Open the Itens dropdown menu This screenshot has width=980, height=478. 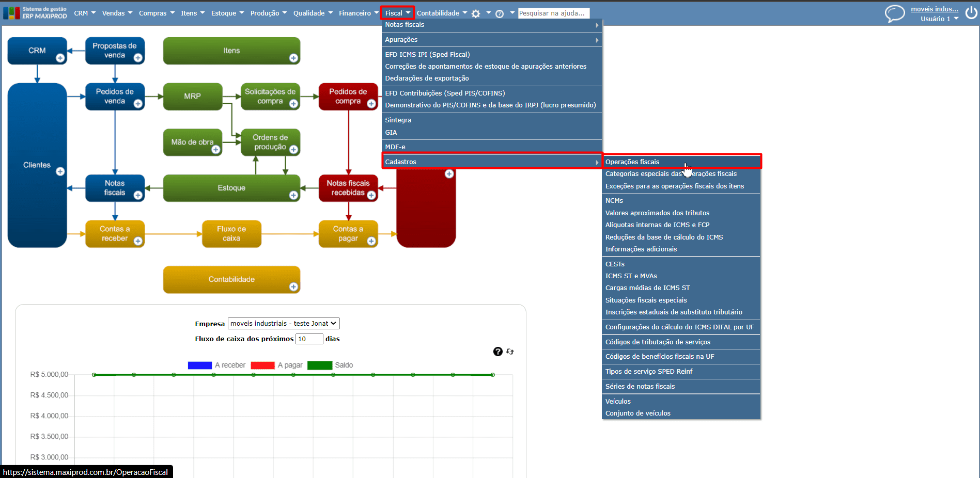pos(193,13)
